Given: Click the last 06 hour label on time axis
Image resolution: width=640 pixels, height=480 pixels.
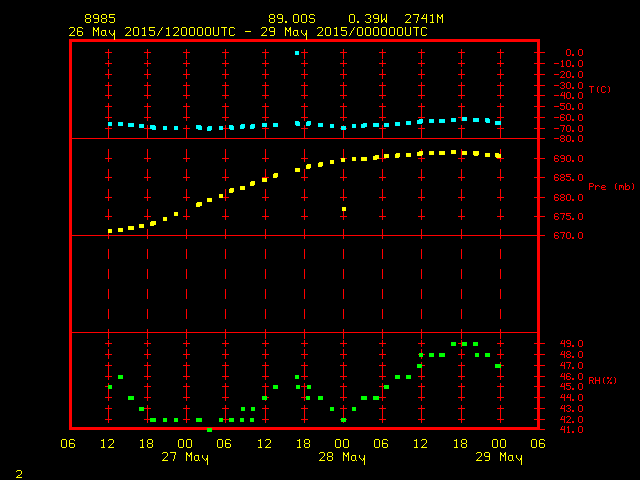Looking at the screenshot, I should [x=538, y=444].
